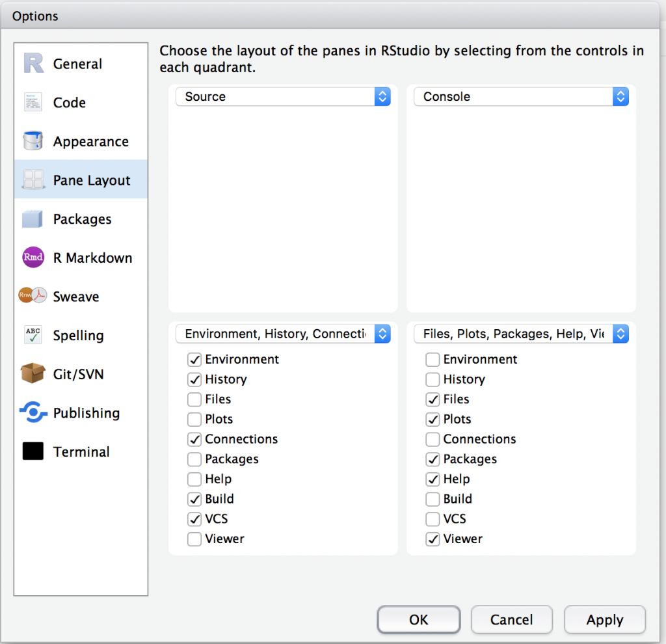This screenshot has width=666, height=644.
Task: Open the R Markdown Rmd icon
Action: (x=33, y=258)
